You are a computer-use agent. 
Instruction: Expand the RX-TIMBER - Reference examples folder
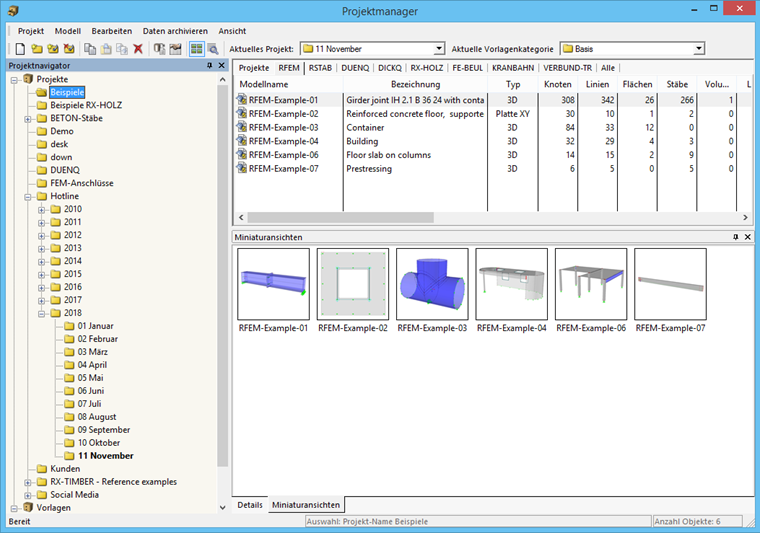28,483
